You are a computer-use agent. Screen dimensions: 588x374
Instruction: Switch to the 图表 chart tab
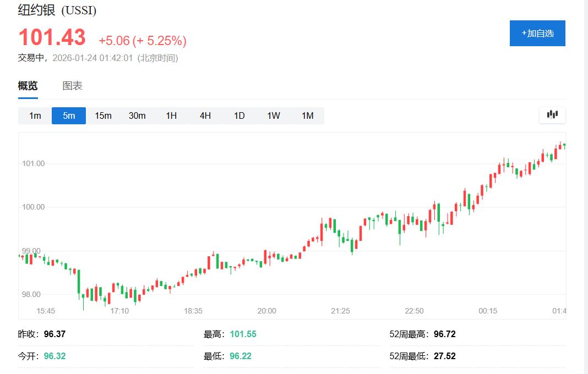tap(72, 86)
